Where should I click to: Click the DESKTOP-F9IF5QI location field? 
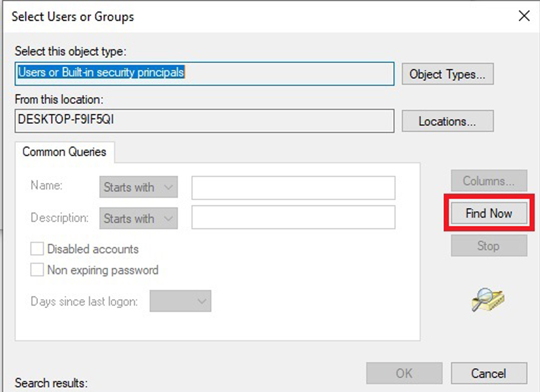(x=204, y=120)
